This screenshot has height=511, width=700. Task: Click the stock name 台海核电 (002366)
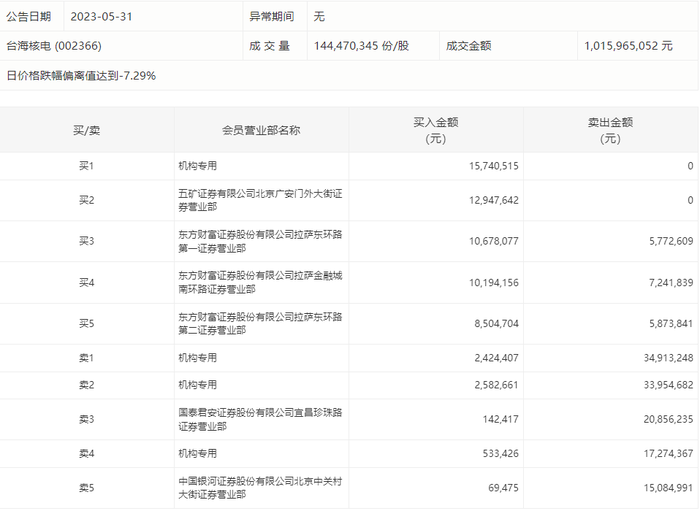coord(54,46)
